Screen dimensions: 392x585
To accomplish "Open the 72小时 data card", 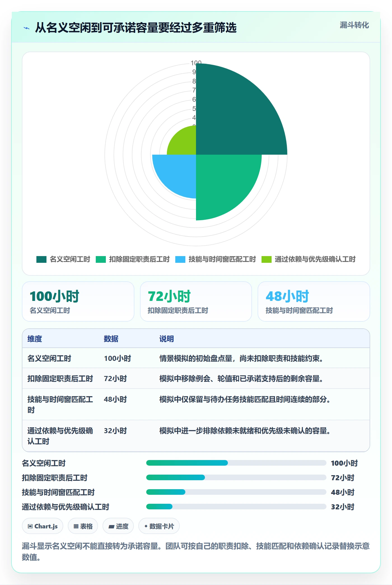I will (x=196, y=301).
